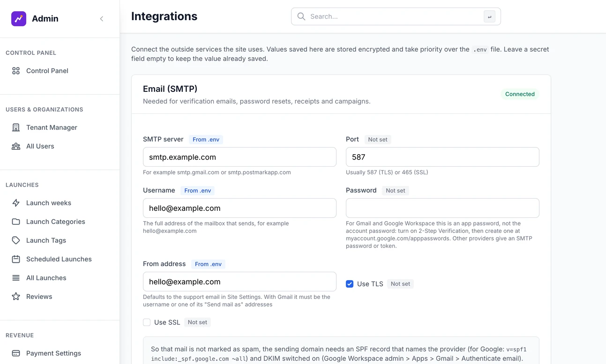This screenshot has width=606, height=364.
Task: Collapse the sidebar with the chevron
Action: [x=102, y=19]
